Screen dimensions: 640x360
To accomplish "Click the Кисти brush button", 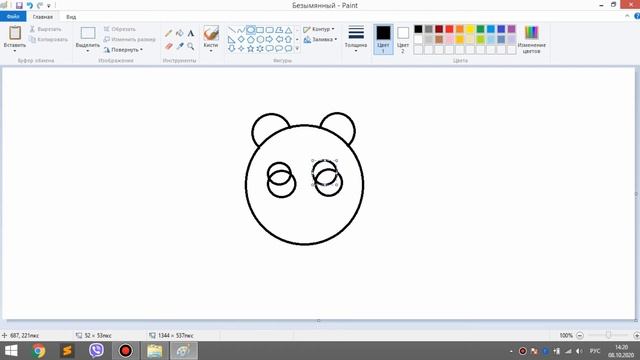I will [x=211, y=33].
